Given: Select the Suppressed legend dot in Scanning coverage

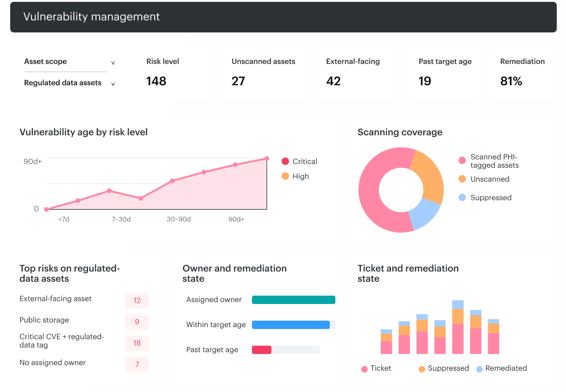Looking at the screenshot, I should (x=462, y=197).
